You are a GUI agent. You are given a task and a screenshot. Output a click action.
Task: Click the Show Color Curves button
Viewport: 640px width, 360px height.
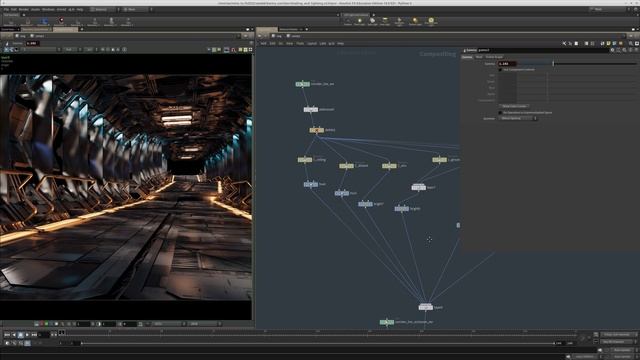click(514, 106)
